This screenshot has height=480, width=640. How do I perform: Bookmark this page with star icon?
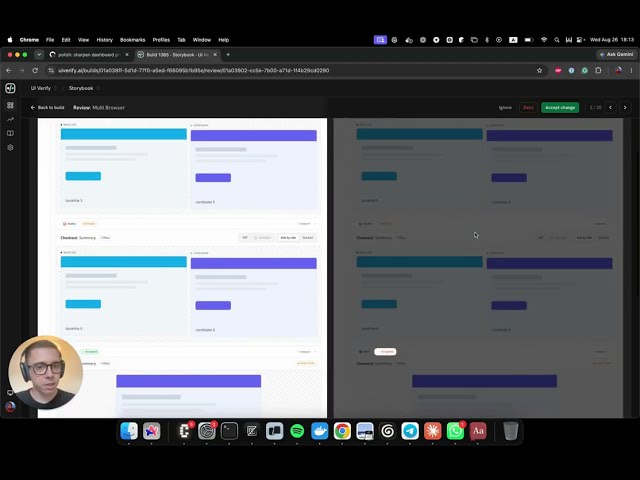540,71
